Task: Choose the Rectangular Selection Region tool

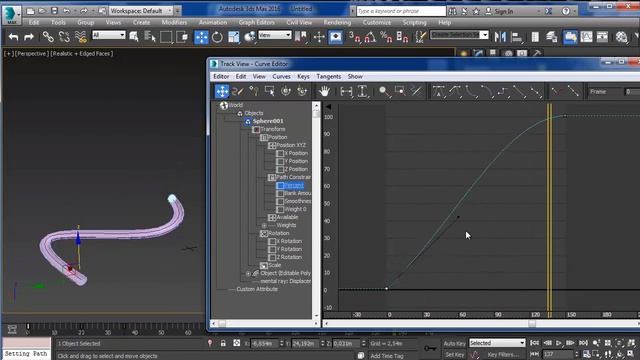Action: tap(166, 37)
